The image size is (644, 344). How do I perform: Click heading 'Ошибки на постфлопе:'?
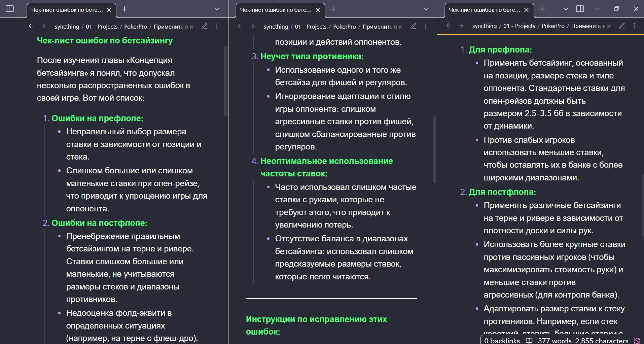click(x=99, y=223)
